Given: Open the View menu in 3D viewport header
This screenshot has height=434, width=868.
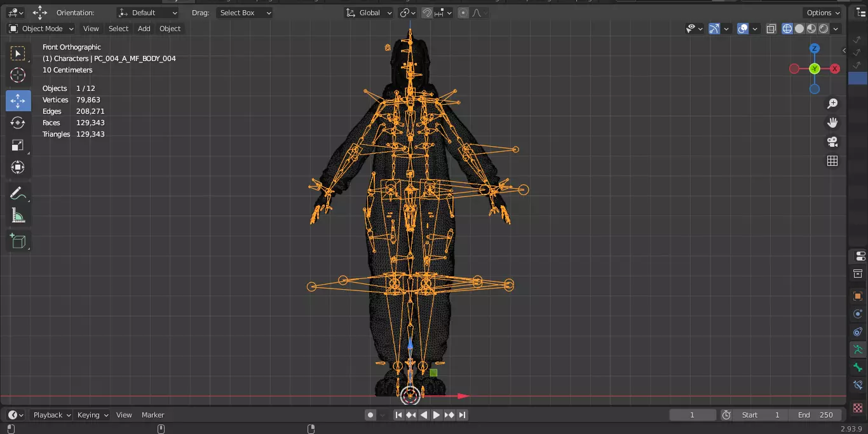Looking at the screenshot, I should pyautogui.click(x=91, y=29).
